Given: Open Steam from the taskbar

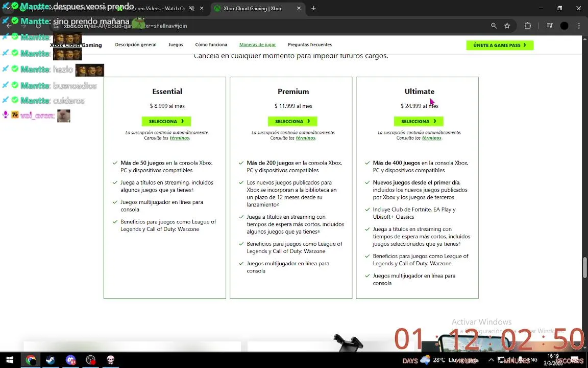Looking at the screenshot, I should point(50,360).
